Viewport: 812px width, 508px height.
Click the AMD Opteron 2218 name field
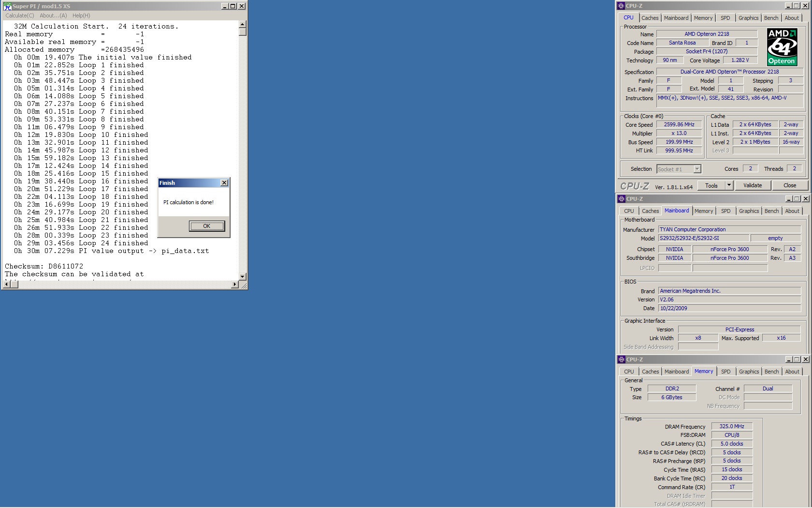click(x=707, y=34)
